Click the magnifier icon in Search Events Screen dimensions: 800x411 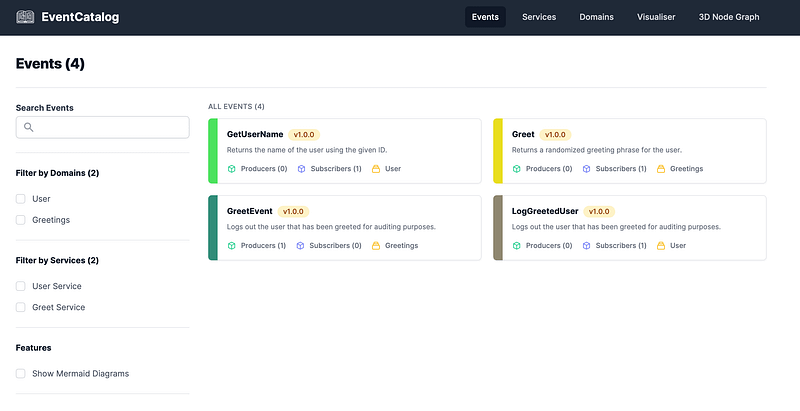[29, 127]
